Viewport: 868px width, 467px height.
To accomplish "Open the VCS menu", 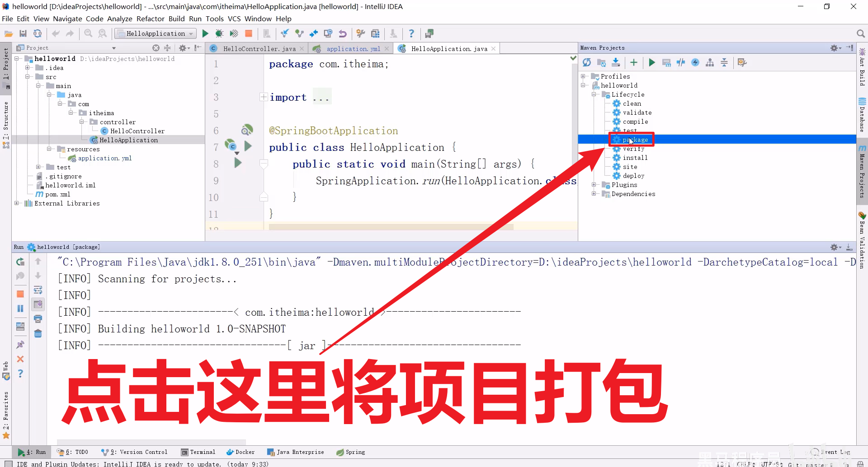I will coord(234,19).
